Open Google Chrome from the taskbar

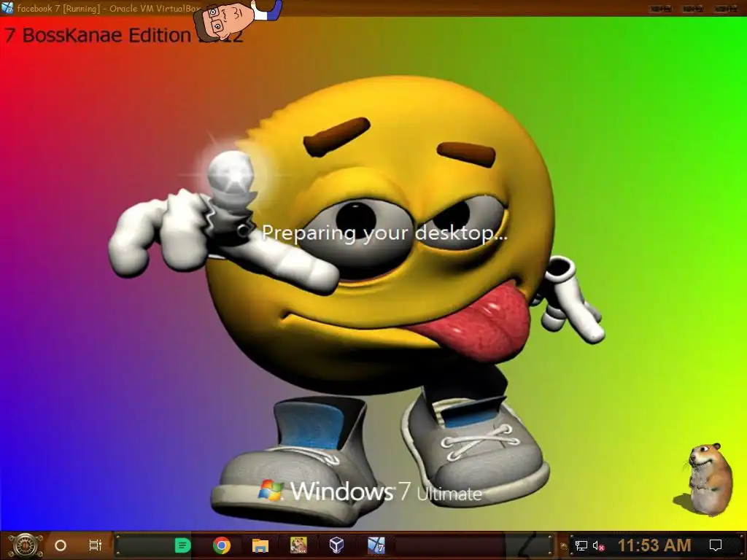tap(222, 545)
